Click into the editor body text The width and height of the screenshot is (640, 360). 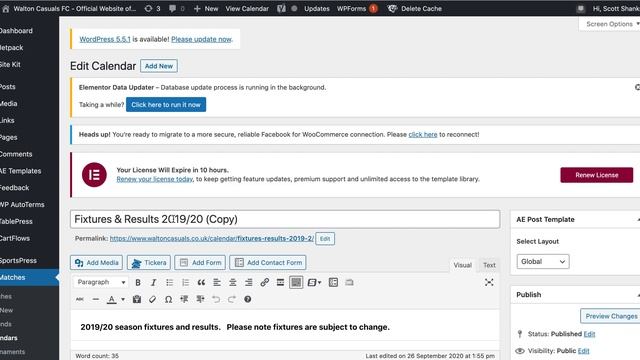click(x=235, y=327)
